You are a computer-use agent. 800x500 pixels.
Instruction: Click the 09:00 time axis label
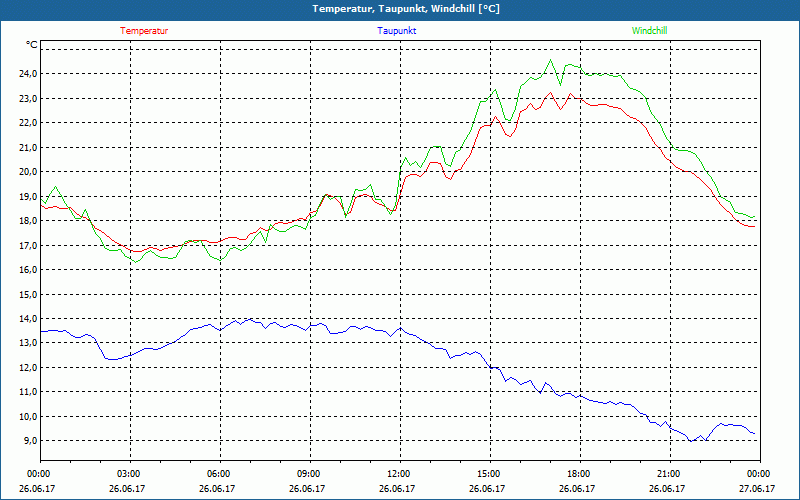point(310,474)
